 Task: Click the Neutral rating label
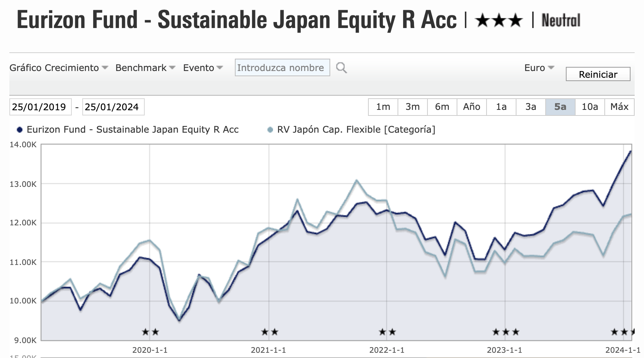[561, 21]
